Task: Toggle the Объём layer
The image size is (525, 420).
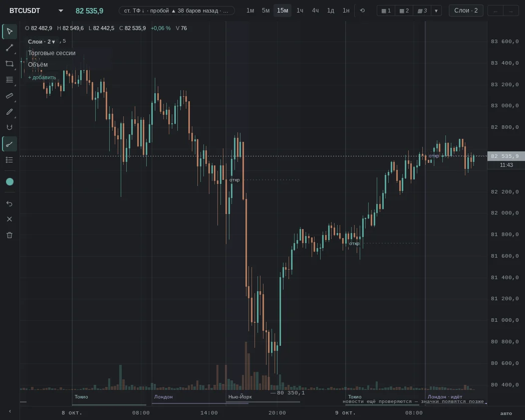Action: click(x=38, y=65)
